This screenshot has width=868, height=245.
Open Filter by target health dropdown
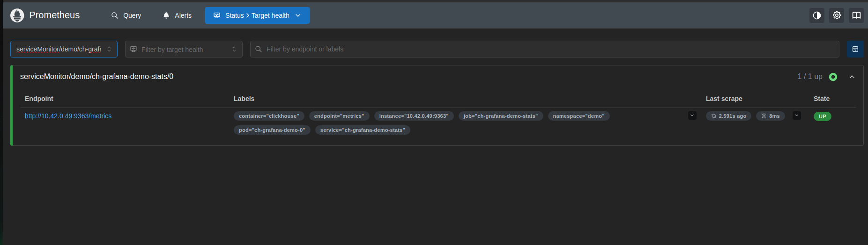tap(184, 49)
